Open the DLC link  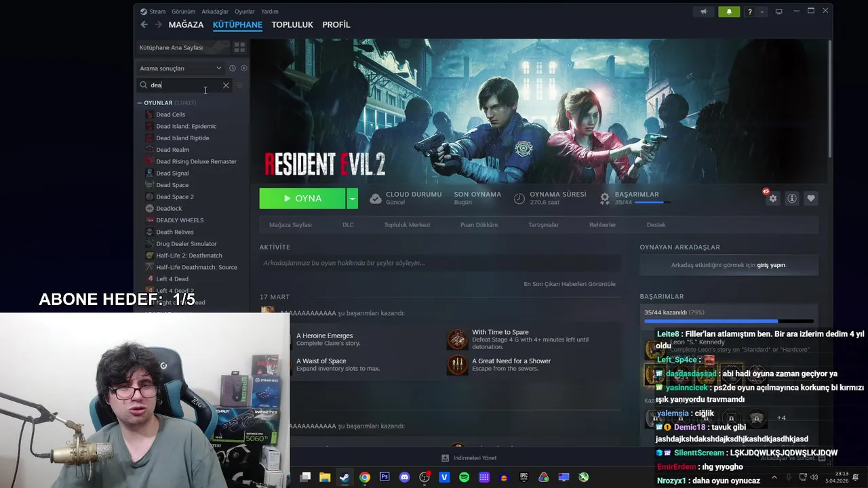point(348,225)
